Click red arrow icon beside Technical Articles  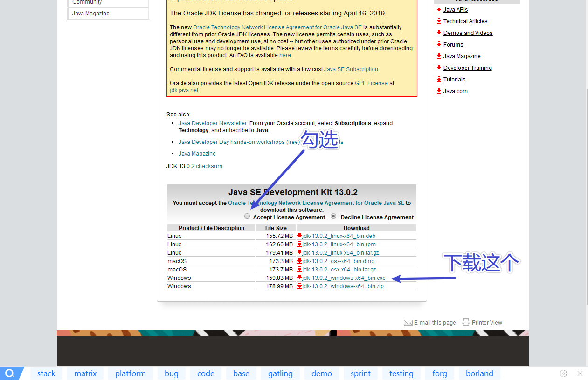point(439,21)
